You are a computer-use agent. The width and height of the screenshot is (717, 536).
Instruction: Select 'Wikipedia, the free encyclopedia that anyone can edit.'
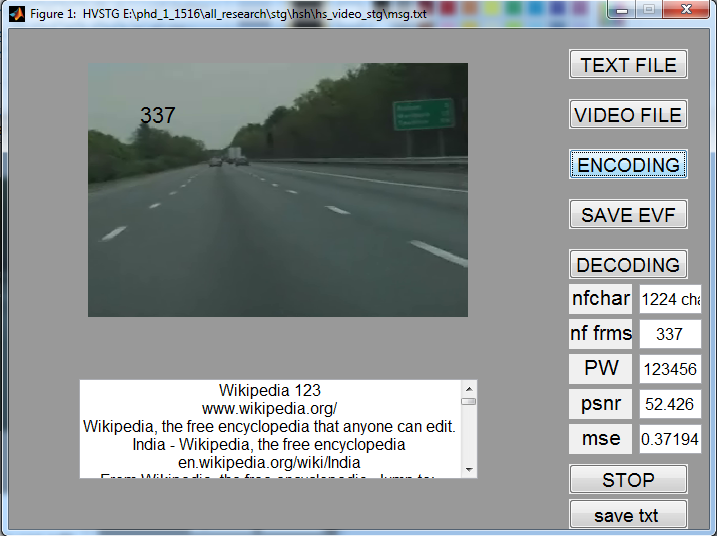[x=269, y=426]
